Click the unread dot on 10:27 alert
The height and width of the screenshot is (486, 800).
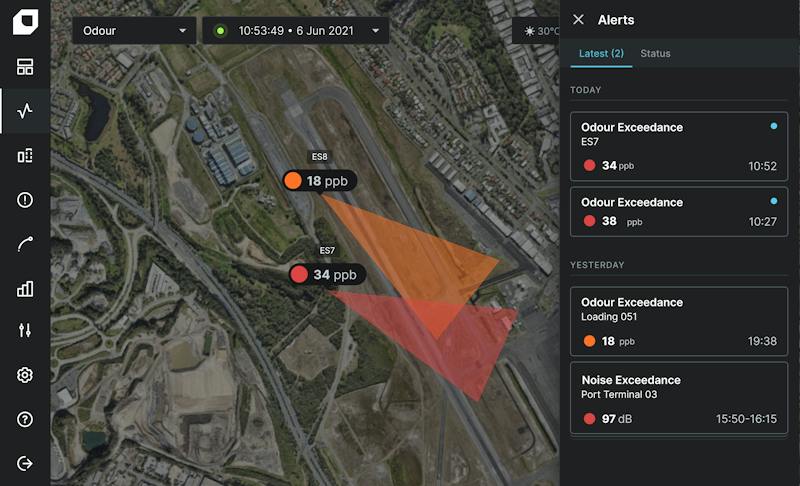774,201
